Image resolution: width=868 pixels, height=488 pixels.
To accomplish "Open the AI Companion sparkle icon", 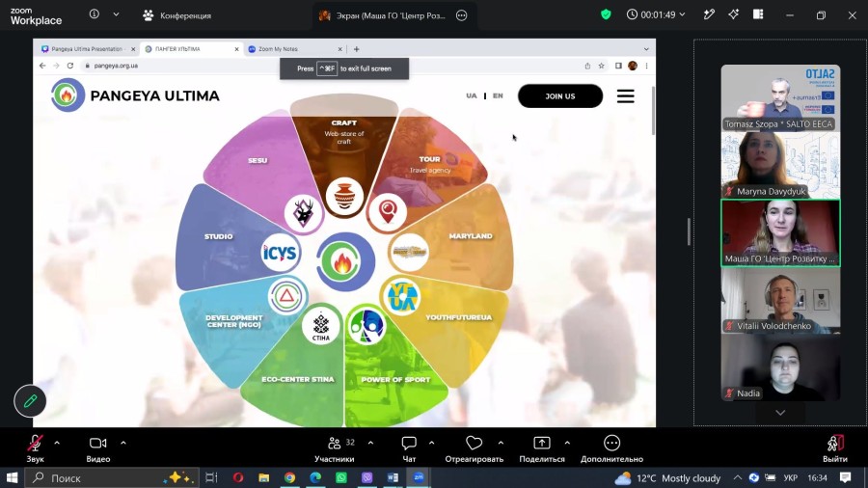I will pyautogui.click(x=734, y=14).
